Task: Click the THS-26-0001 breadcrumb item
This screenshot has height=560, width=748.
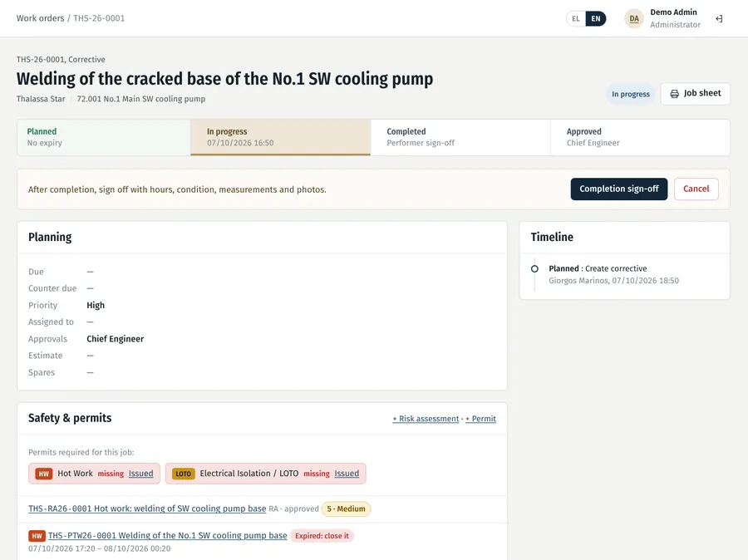Action: tap(99, 18)
